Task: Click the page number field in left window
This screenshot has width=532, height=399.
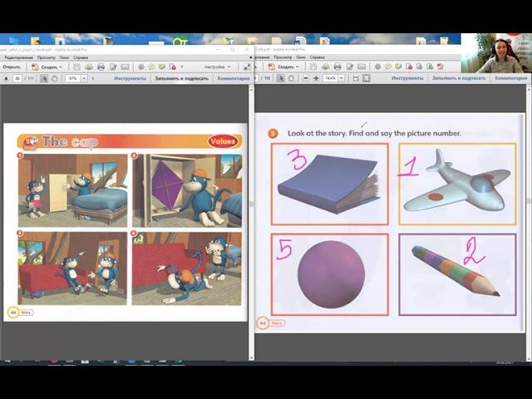Action: pyautogui.click(x=17, y=78)
